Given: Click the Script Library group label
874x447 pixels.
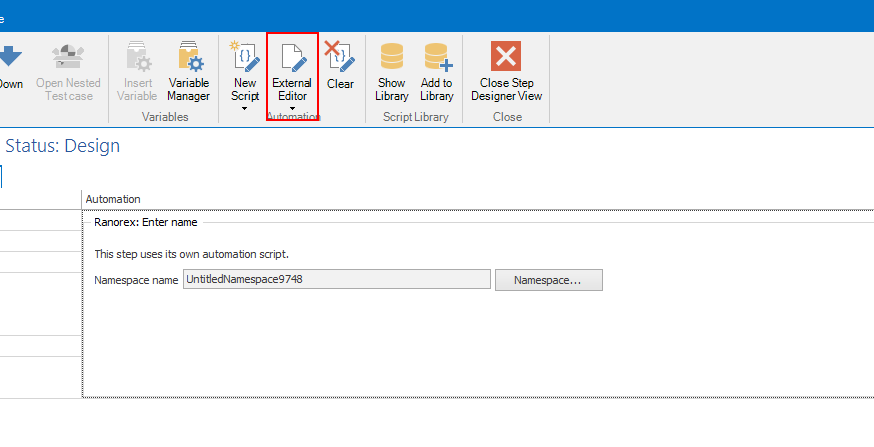Looking at the screenshot, I should (413, 117).
